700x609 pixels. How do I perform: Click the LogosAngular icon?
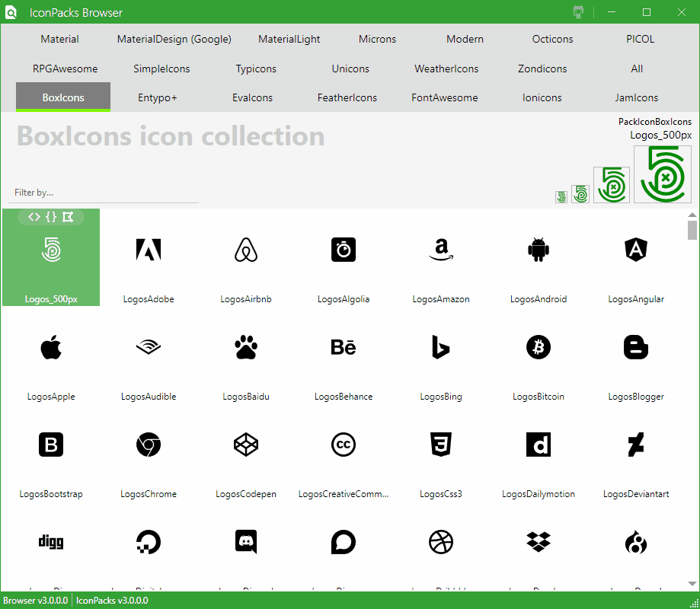pos(636,250)
